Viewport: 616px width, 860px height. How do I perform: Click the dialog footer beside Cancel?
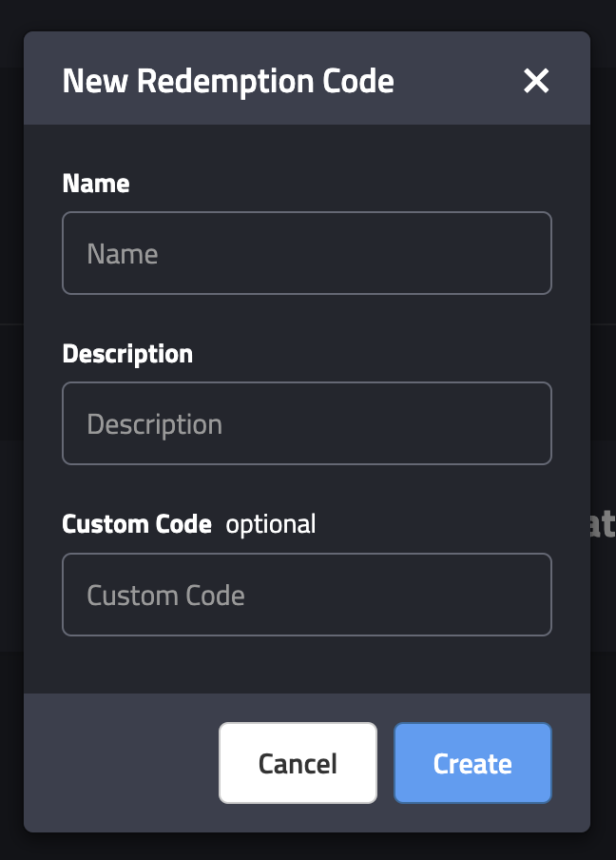[x=121, y=763]
